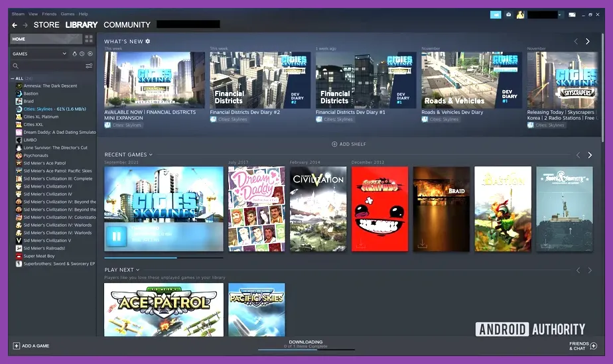The height and width of the screenshot is (364, 613).
Task: Select Cities: Skylines - 61% list entry
Action: pyautogui.click(x=55, y=109)
